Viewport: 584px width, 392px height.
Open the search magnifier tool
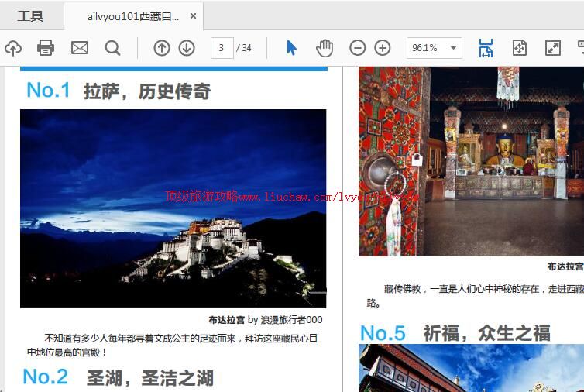(x=113, y=48)
